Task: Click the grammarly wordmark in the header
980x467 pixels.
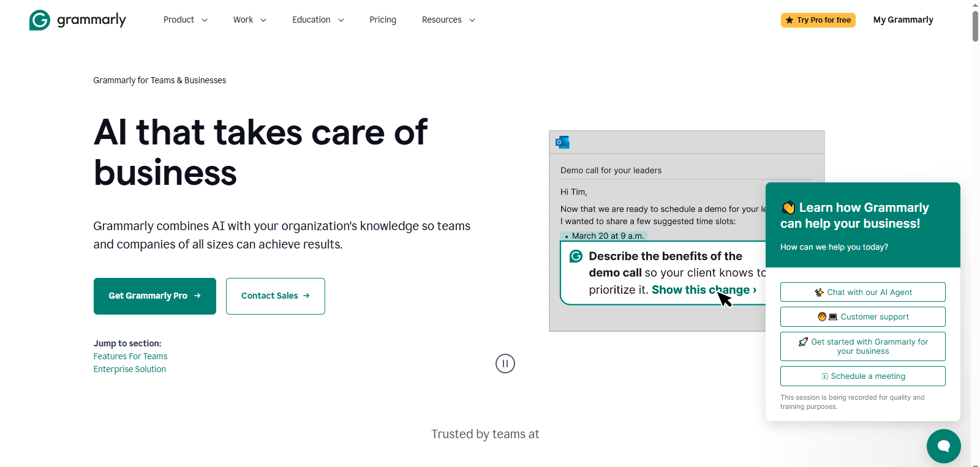Action: pyautogui.click(x=91, y=20)
